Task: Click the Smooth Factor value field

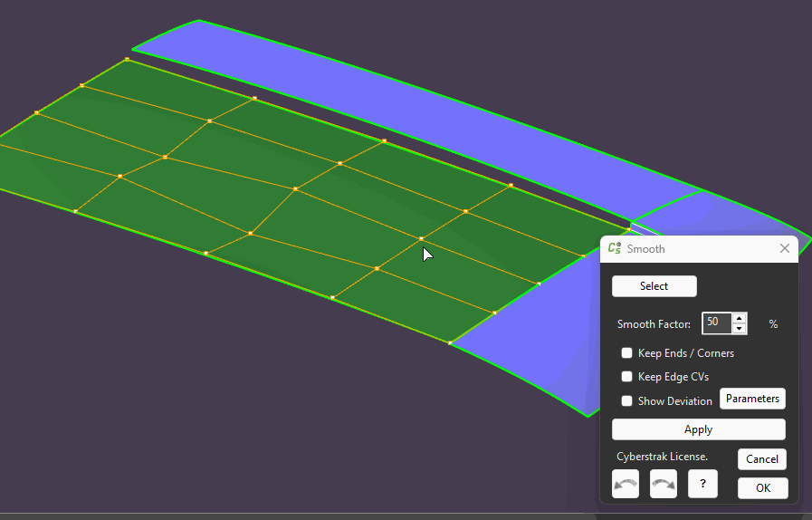Action: point(716,323)
